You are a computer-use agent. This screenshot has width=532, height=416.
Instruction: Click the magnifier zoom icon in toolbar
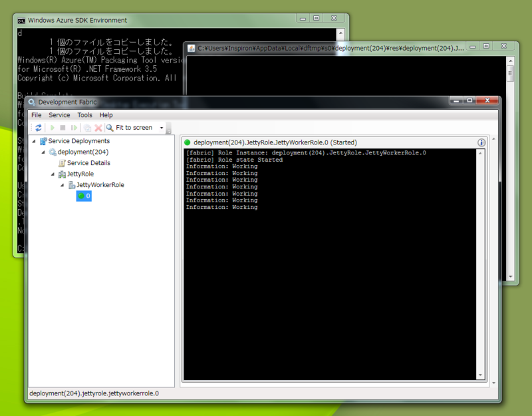point(110,128)
